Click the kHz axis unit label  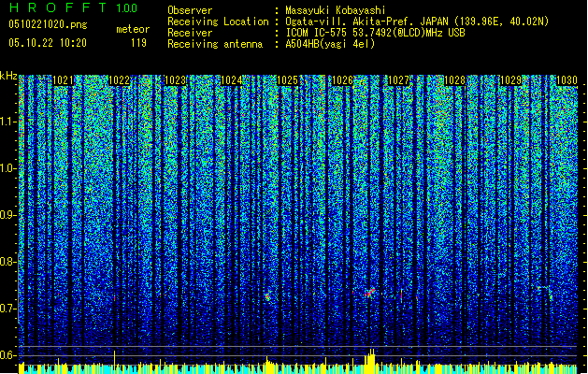click(x=8, y=76)
